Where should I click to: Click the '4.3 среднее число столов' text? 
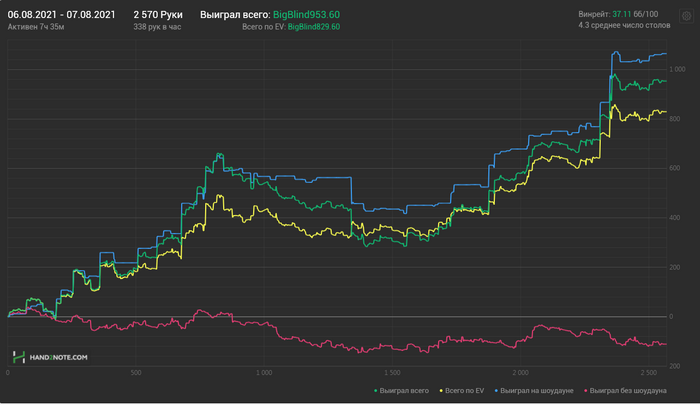pos(624,25)
